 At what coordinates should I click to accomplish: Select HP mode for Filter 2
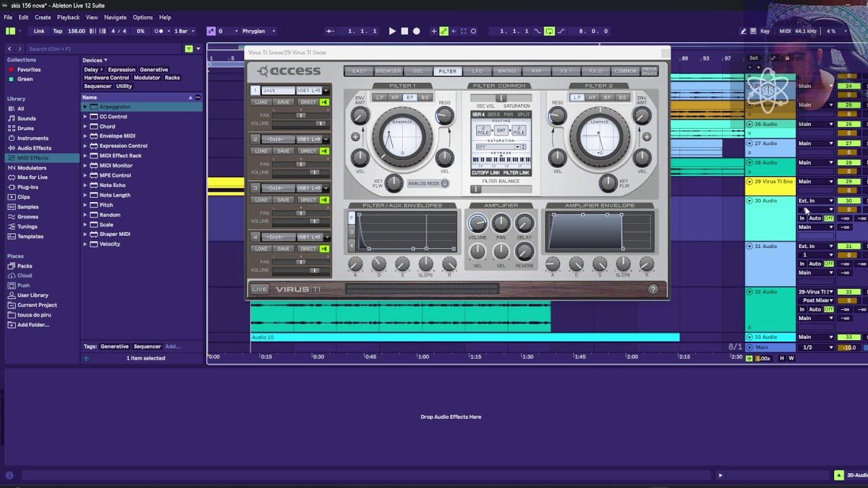593,98
